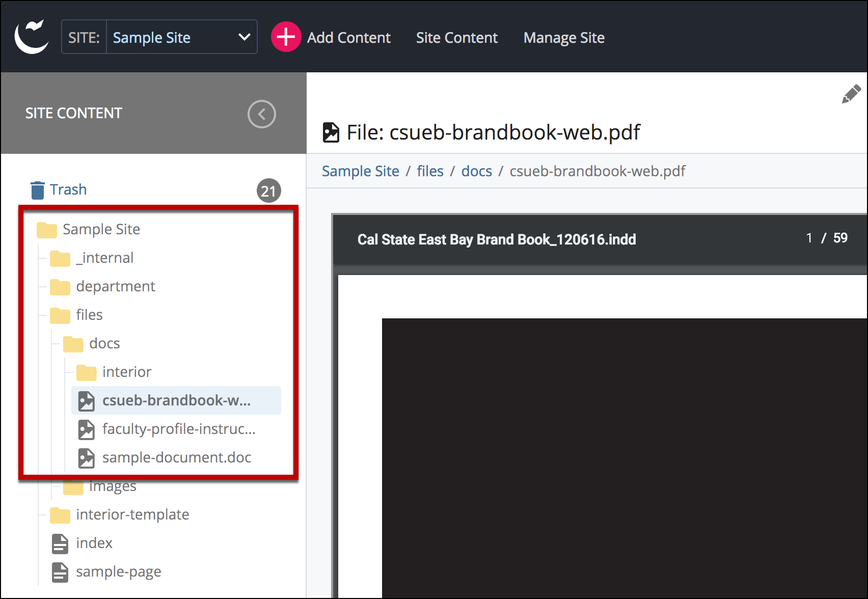The width and height of the screenshot is (868, 599).
Task: Click the Sample Site breadcrumb link
Action: 361,171
